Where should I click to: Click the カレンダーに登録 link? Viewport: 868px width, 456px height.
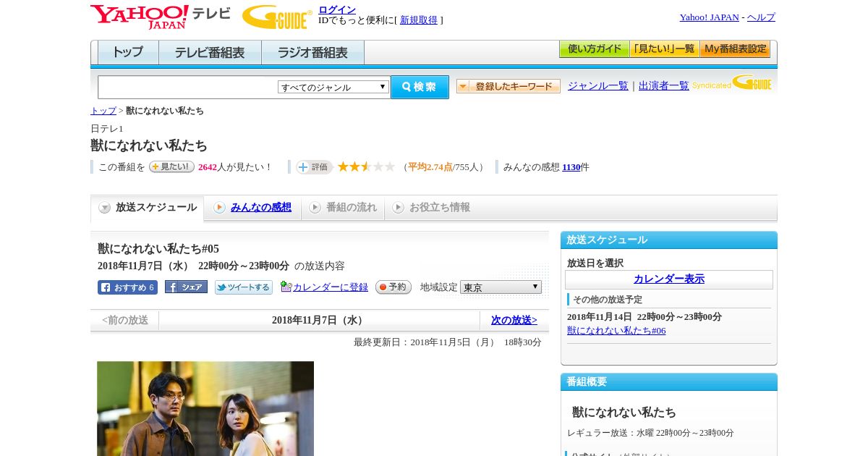(x=331, y=287)
